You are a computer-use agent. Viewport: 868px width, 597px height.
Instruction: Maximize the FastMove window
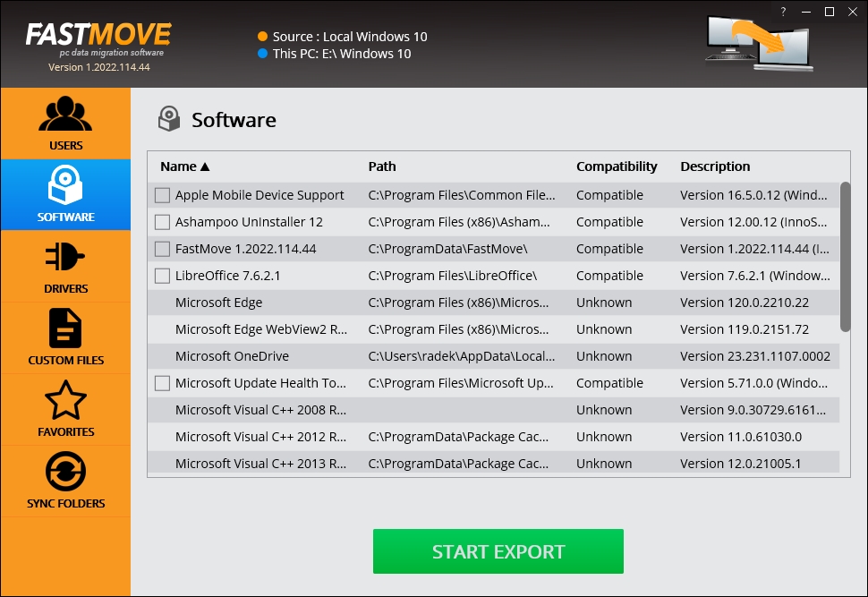pyautogui.click(x=830, y=12)
